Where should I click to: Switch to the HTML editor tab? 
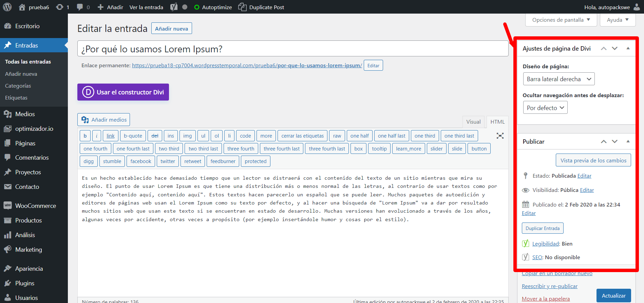[497, 122]
